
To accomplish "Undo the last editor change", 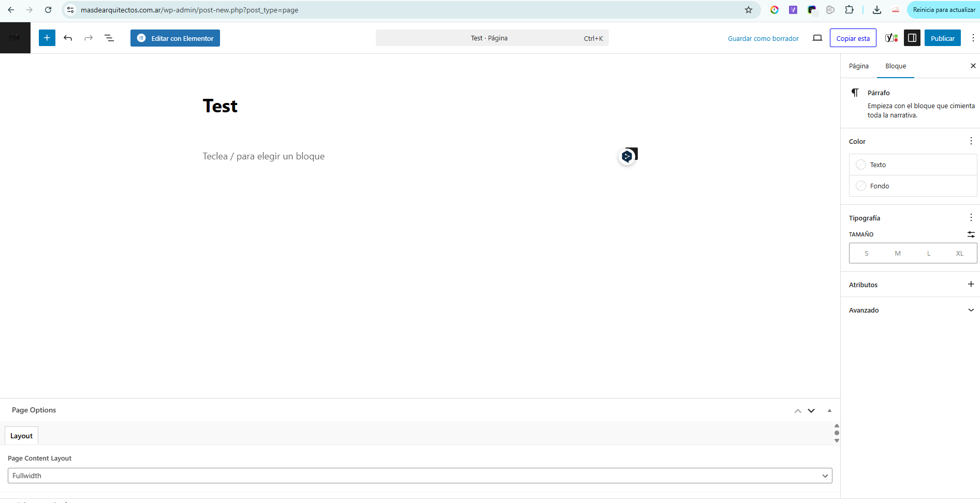I will (x=68, y=38).
